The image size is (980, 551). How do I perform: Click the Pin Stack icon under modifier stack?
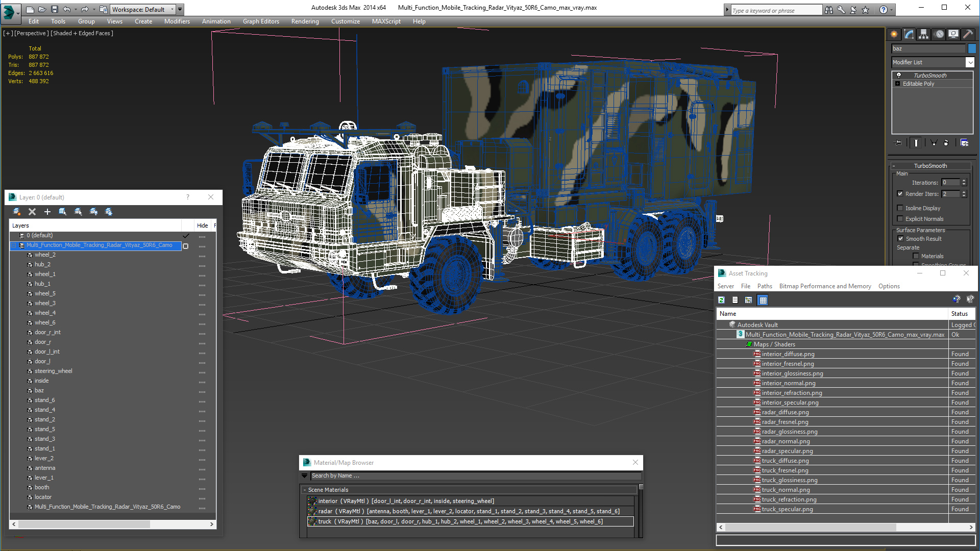coord(899,143)
